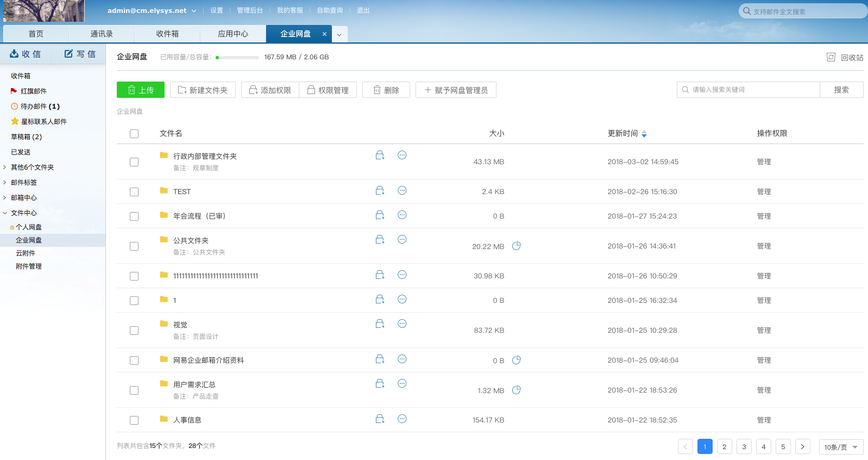868x460 pixels.
Task: Expand 其他6个文件夹 in the sidebar
Action: pos(5,167)
